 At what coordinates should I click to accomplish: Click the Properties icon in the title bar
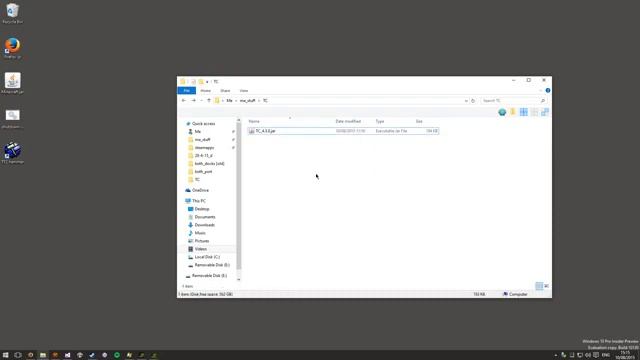tap(193, 82)
